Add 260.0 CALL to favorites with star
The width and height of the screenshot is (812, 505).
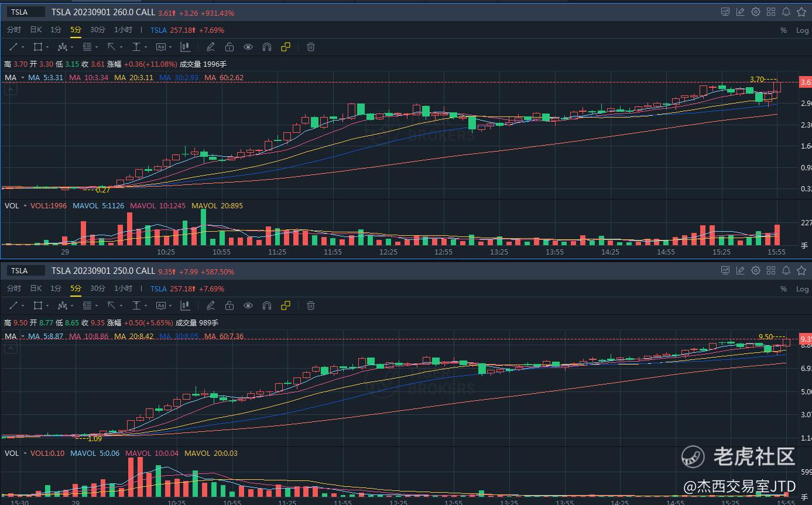pos(801,12)
